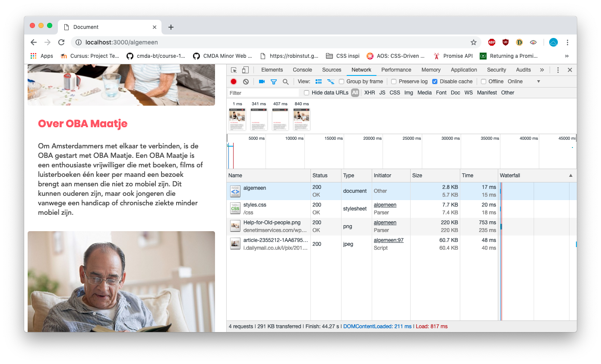Switch to the Console tab
This screenshot has width=601, height=364.
pyautogui.click(x=302, y=70)
